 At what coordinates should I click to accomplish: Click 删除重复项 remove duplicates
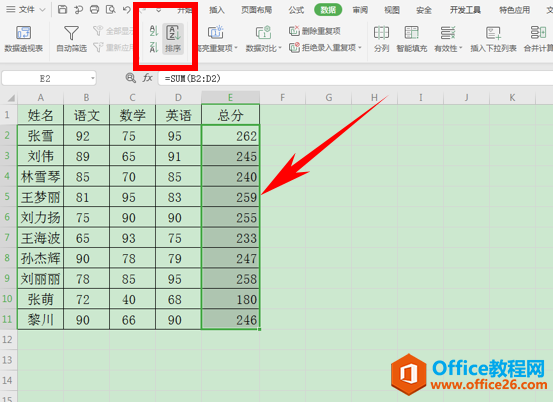314,31
